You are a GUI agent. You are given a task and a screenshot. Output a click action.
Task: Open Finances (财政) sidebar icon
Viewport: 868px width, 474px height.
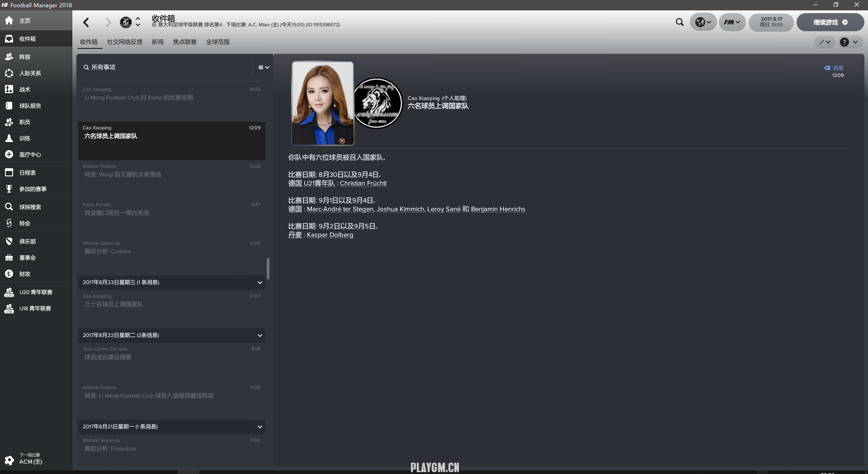tap(9, 274)
